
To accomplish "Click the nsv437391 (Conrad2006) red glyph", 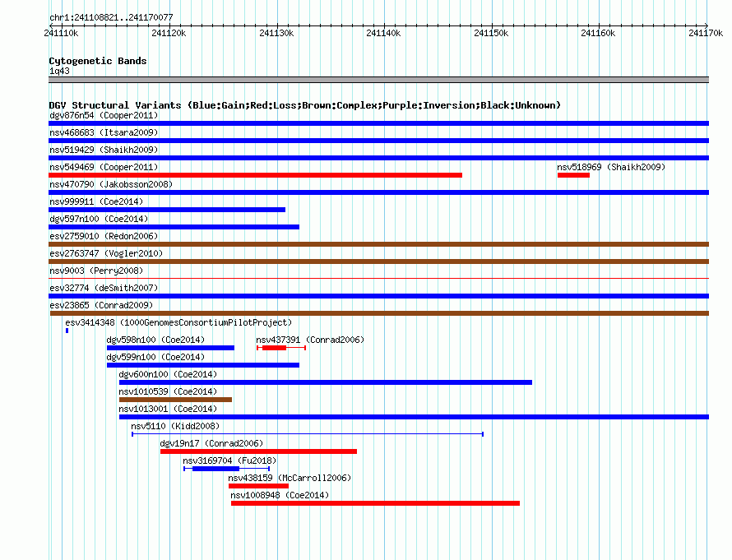I will [281, 348].
